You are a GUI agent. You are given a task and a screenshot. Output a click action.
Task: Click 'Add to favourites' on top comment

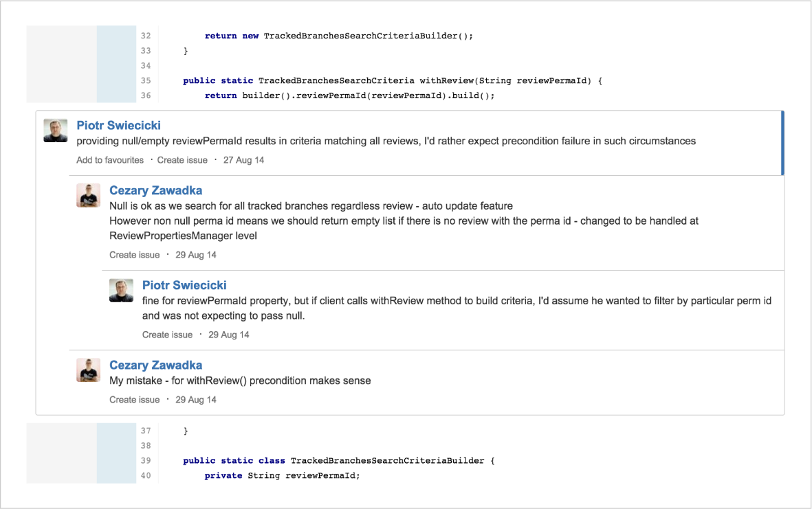click(x=110, y=160)
